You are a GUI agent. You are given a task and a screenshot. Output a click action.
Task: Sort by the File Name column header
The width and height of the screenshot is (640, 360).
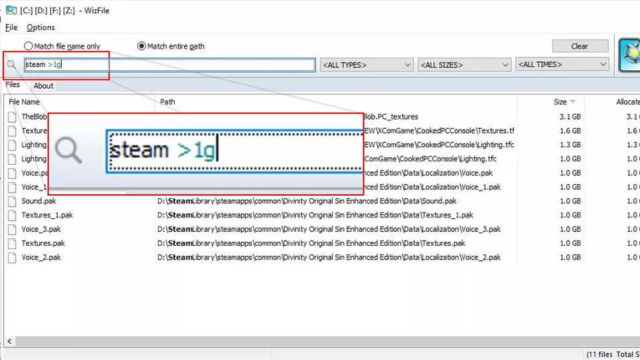coord(24,102)
